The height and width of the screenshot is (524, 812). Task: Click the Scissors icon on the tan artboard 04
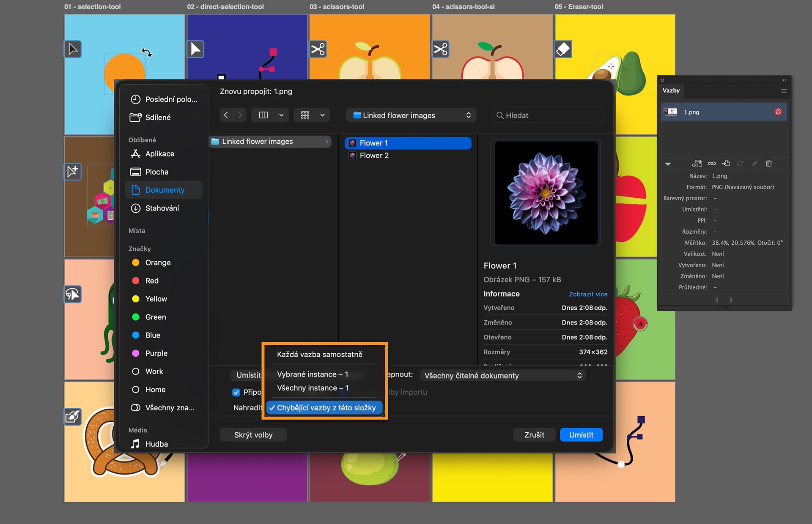(441, 49)
